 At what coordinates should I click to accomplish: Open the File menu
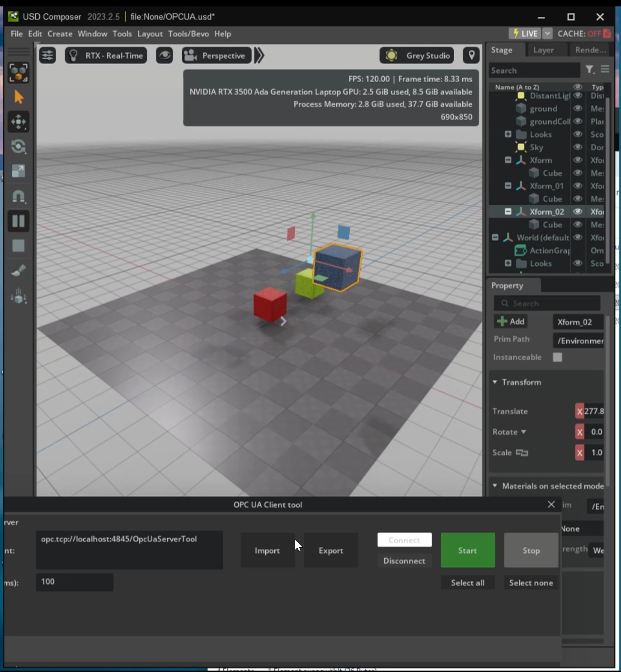click(x=17, y=34)
